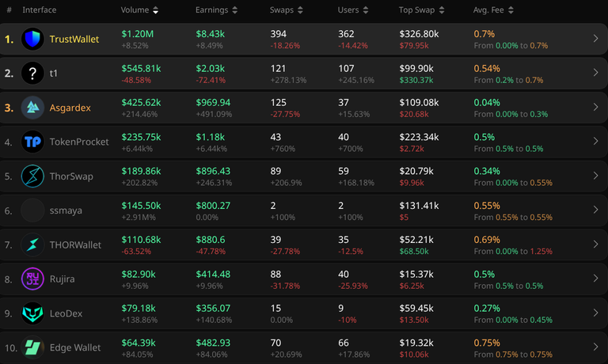
Task: Click LeoDex top swap $59.45k
Action: pos(416,309)
